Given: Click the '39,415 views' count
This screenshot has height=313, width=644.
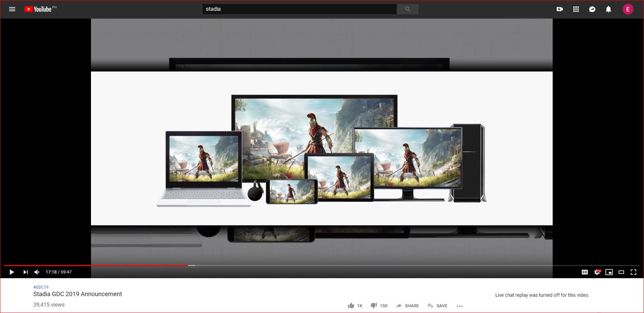Looking at the screenshot, I should tap(49, 305).
